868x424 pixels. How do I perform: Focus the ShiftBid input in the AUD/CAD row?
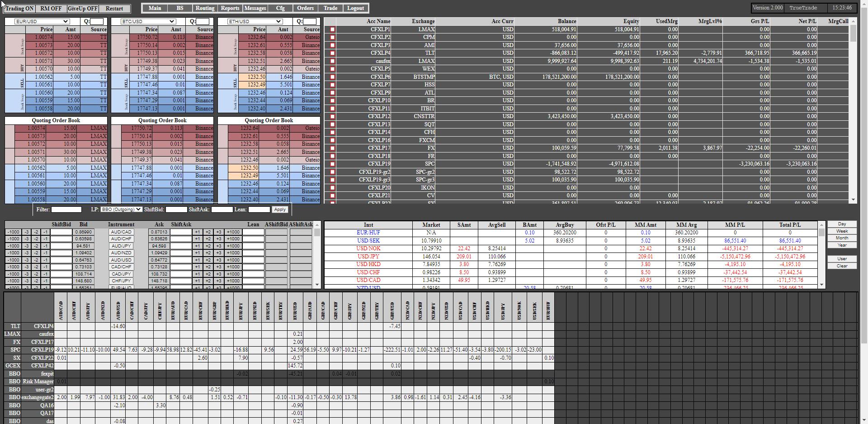click(61, 232)
